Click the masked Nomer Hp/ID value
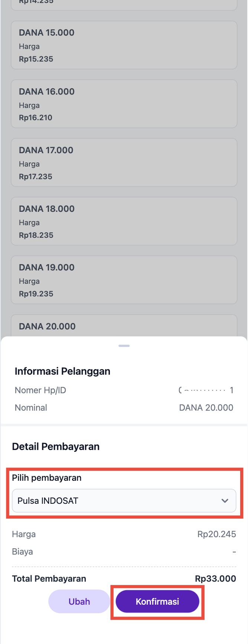Screen dimensions: 248x644 [x=206, y=390]
